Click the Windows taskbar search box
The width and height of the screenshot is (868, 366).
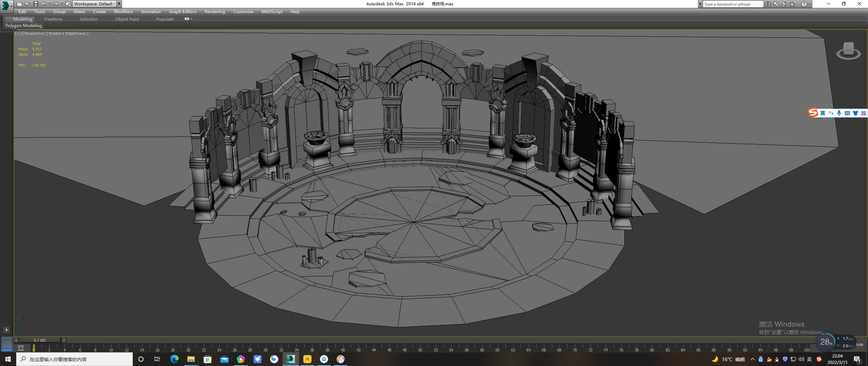[x=75, y=359]
